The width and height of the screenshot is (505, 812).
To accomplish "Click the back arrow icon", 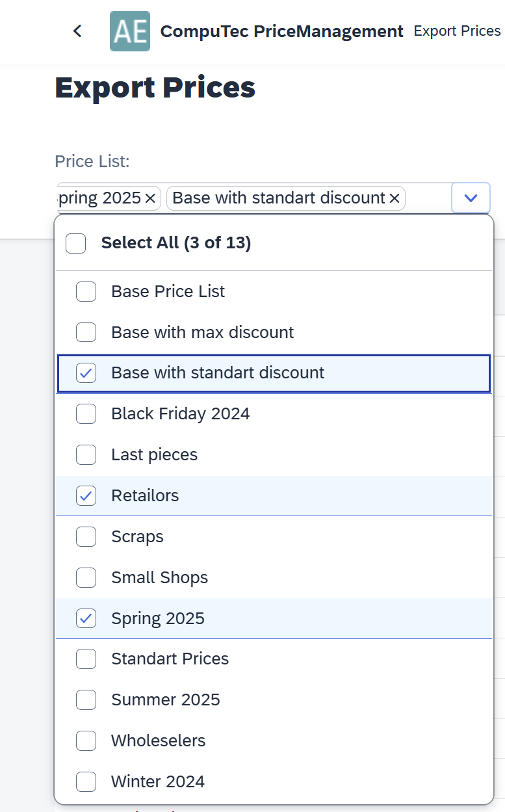I will coord(77,31).
